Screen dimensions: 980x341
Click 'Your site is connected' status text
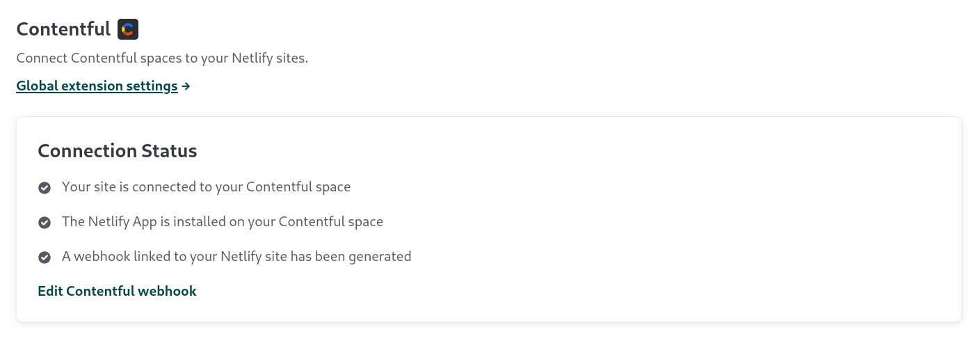(x=206, y=187)
